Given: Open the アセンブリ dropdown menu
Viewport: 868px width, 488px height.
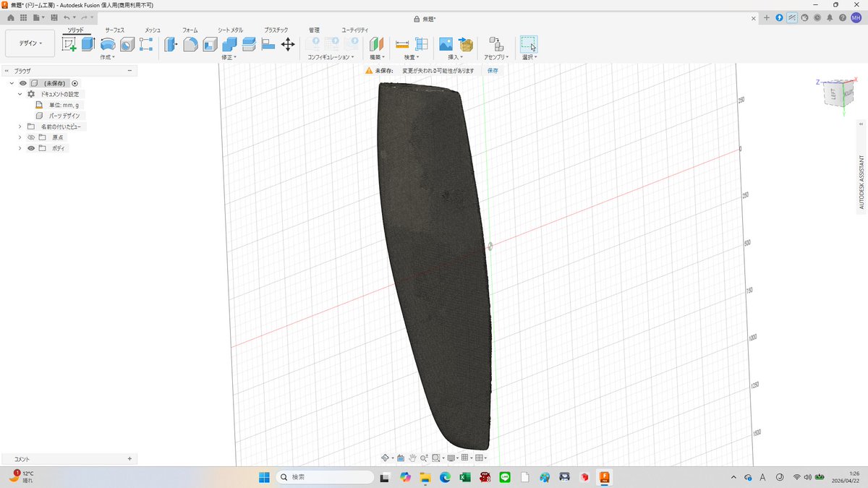Looking at the screenshot, I should pyautogui.click(x=496, y=57).
